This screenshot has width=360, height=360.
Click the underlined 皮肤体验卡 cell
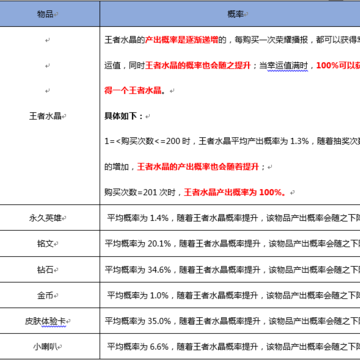click(x=47, y=321)
